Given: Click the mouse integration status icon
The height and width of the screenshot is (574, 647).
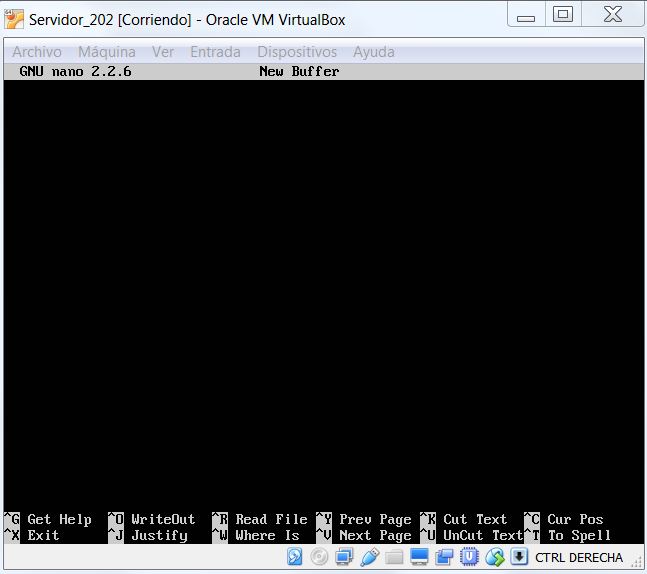Looking at the screenshot, I should point(495,557).
